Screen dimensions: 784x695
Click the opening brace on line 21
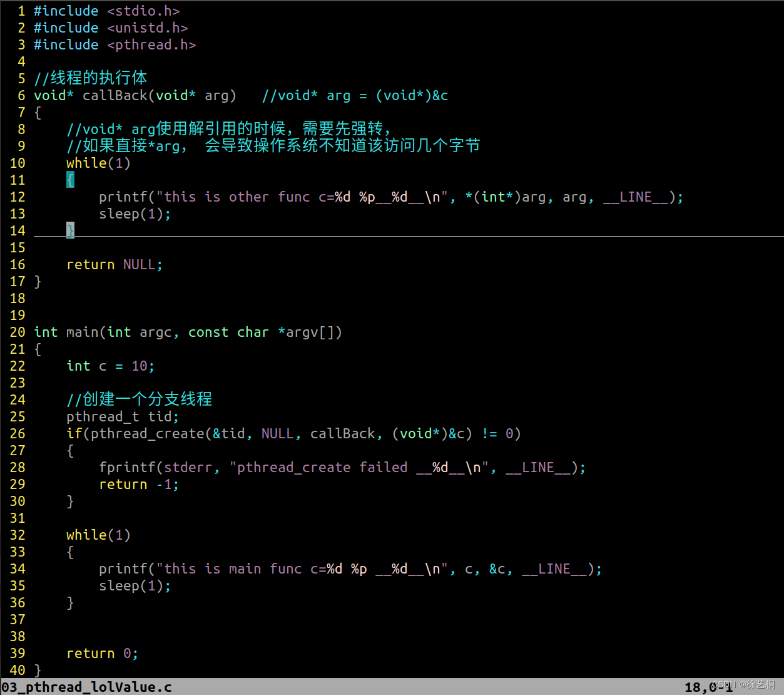click(x=38, y=349)
